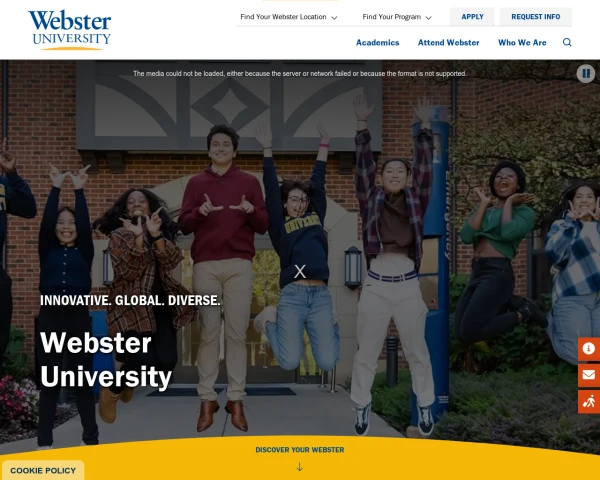Pause the hero background video

coord(586,73)
